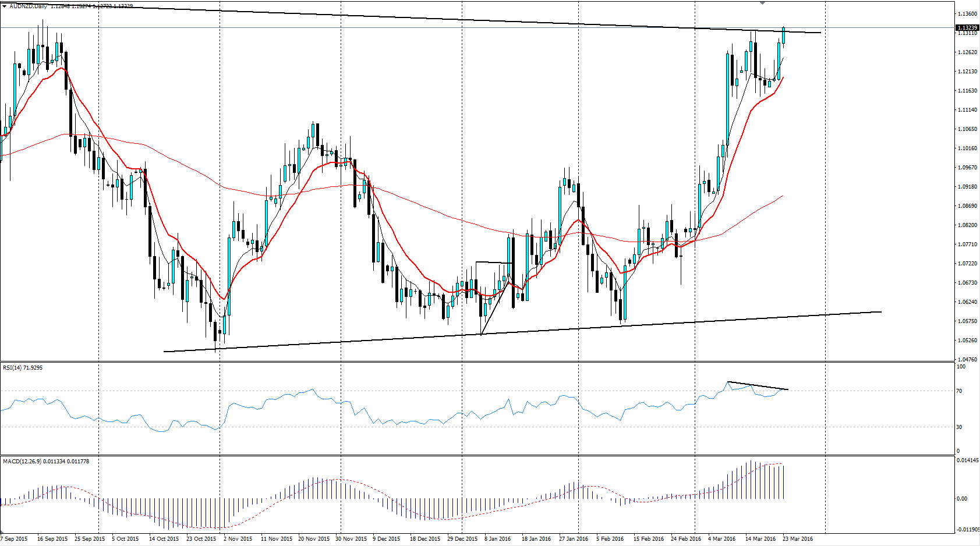Click the chart shift triangle marker at the top

[x=762, y=3]
